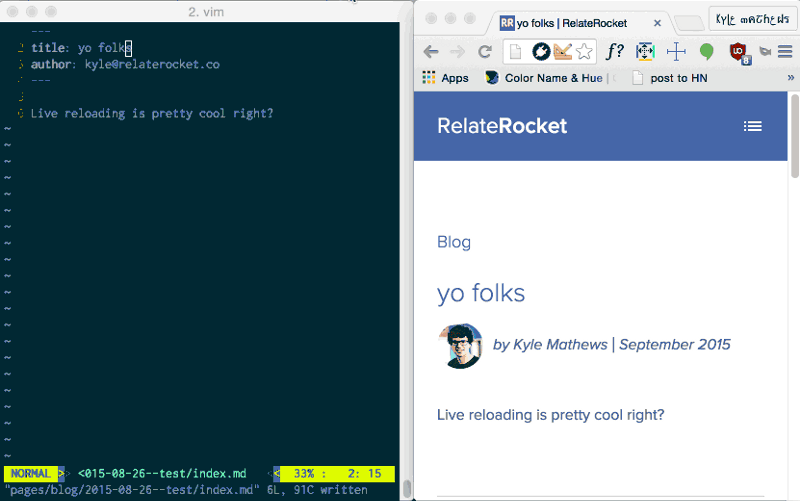
Task: Open the Apps bookmarks shortcut
Action: pyautogui.click(x=445, y=78)
